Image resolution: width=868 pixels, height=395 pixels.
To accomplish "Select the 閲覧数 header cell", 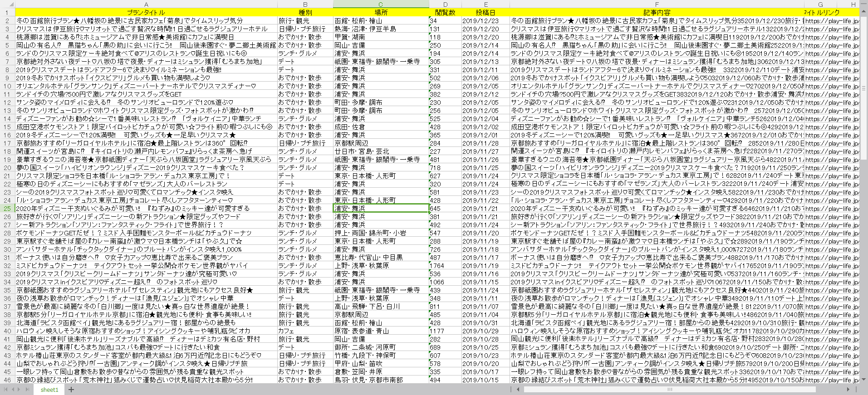I will coord(445,13).
